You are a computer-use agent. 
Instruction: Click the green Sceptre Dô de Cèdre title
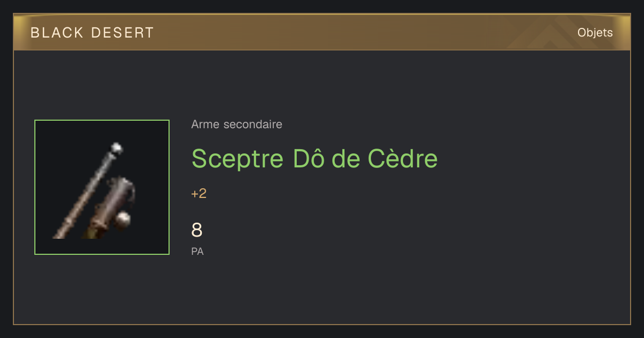point(314,158)
